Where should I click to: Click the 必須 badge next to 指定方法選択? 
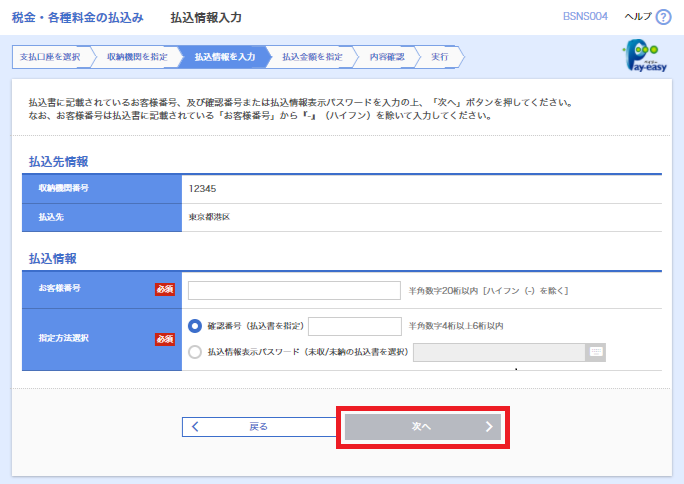pos(165,339)
